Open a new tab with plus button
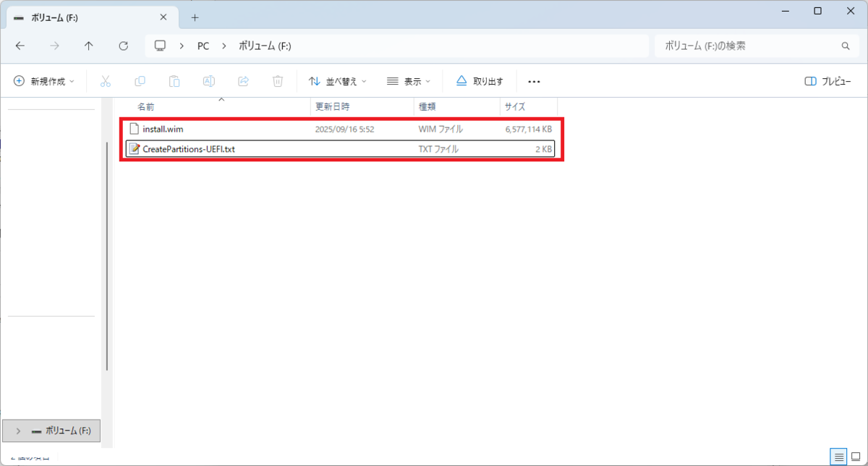Viewport: 868px width, 466px height. click(x=195, y=17)
